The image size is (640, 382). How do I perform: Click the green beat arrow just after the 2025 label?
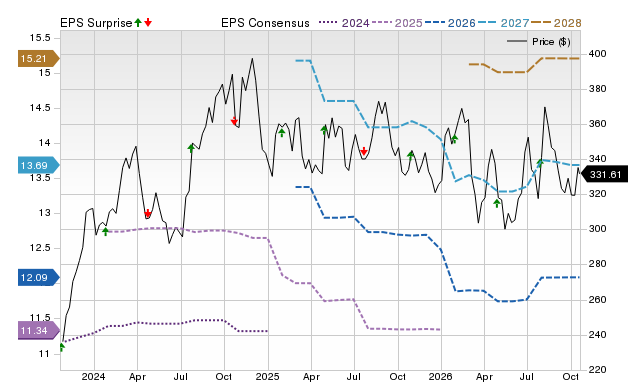[x=282, y=132]
